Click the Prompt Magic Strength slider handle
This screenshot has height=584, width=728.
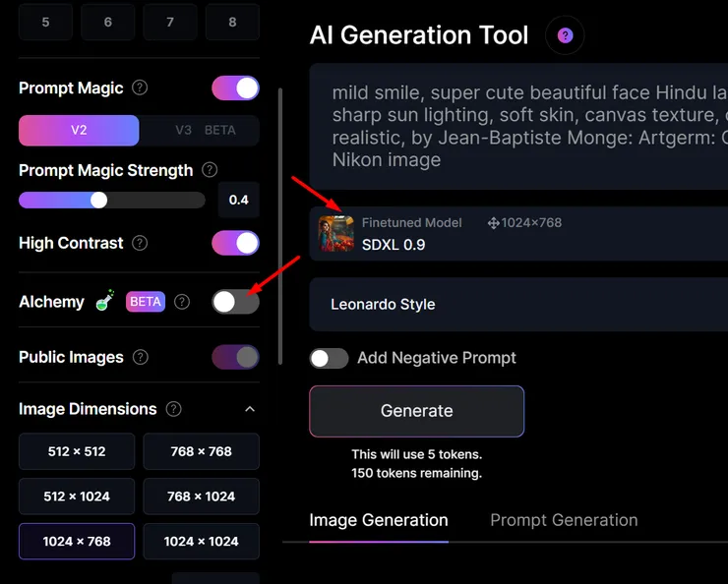pyautogui.click(x=98, y=200)
